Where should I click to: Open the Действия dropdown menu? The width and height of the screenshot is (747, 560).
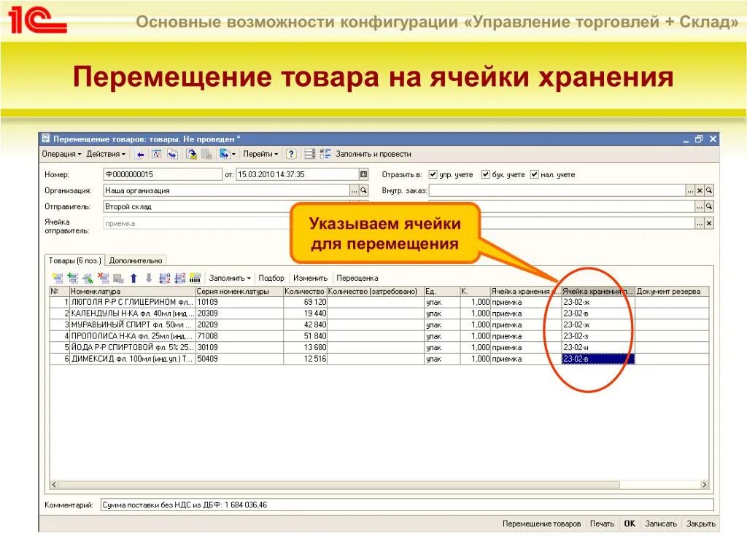tap(106, 154)
